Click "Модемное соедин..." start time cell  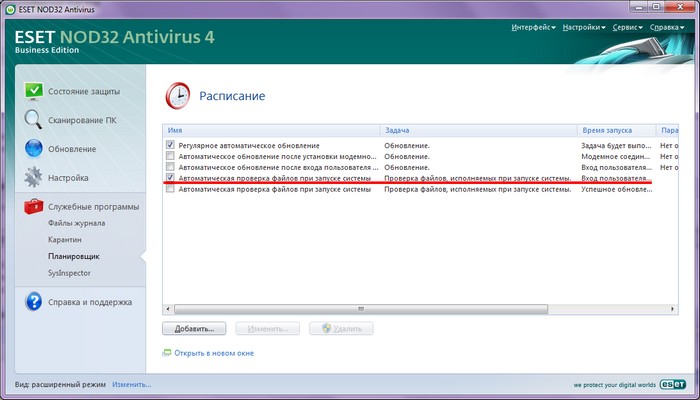pyautogui.click(x=617, y=157)
